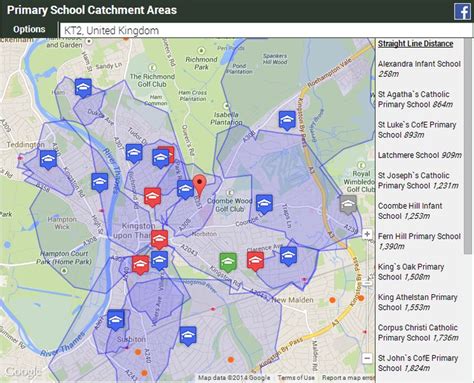The width and height of the screenshot is (474, 383).
Task: Select the blue school marker south of Hogsmill River
Action: [188, 336]
